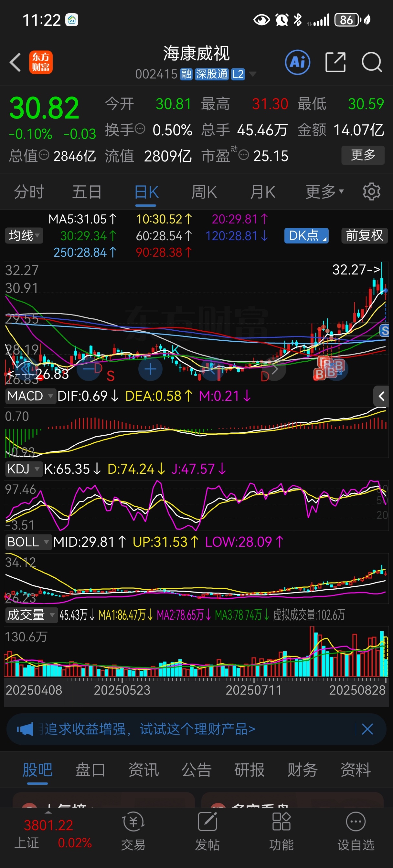Switch to 分时 chart tab
The height and width of the screenshot is (868, 393).
click(29, 192)
